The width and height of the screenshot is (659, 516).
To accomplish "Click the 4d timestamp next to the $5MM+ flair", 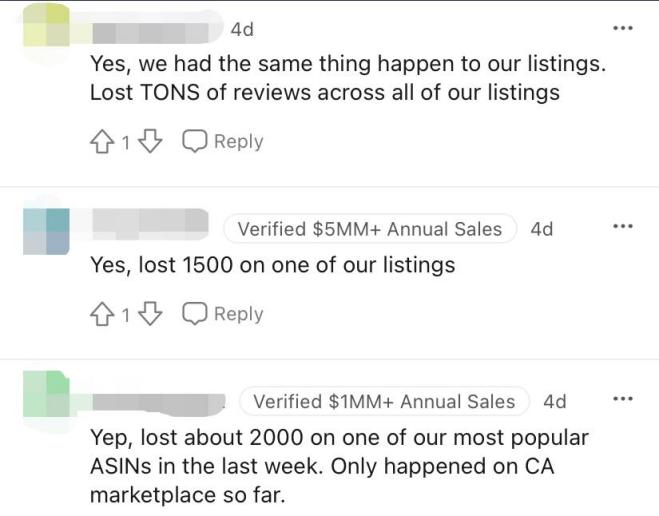I will [x=542, y=229].
